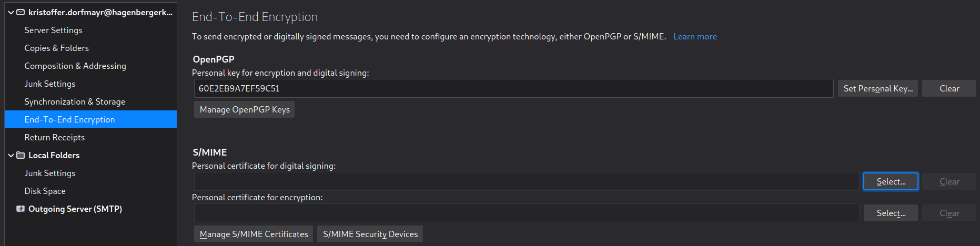Follow the Learn more link
Image resolution: width=980 pixels, height=246 pixels.
tap(695, 36)
